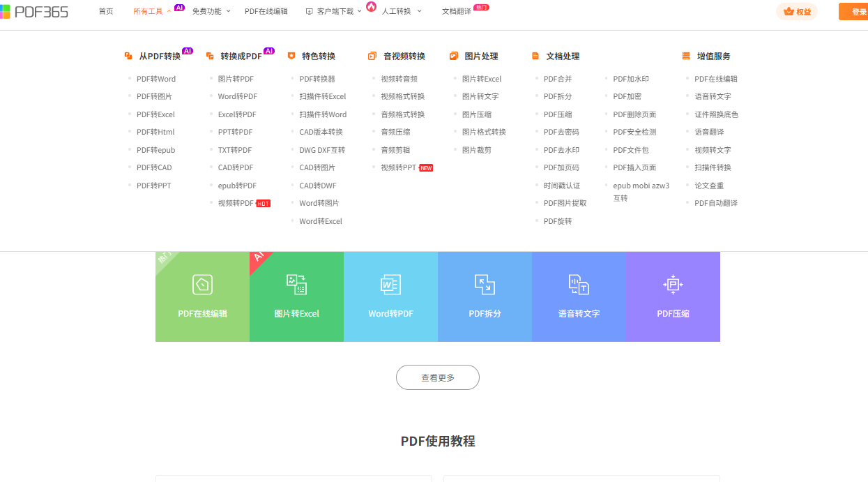This screenshot has height=482, width=868.
Task: Open the CAD版本转换 tool
Action: (321, 132)
